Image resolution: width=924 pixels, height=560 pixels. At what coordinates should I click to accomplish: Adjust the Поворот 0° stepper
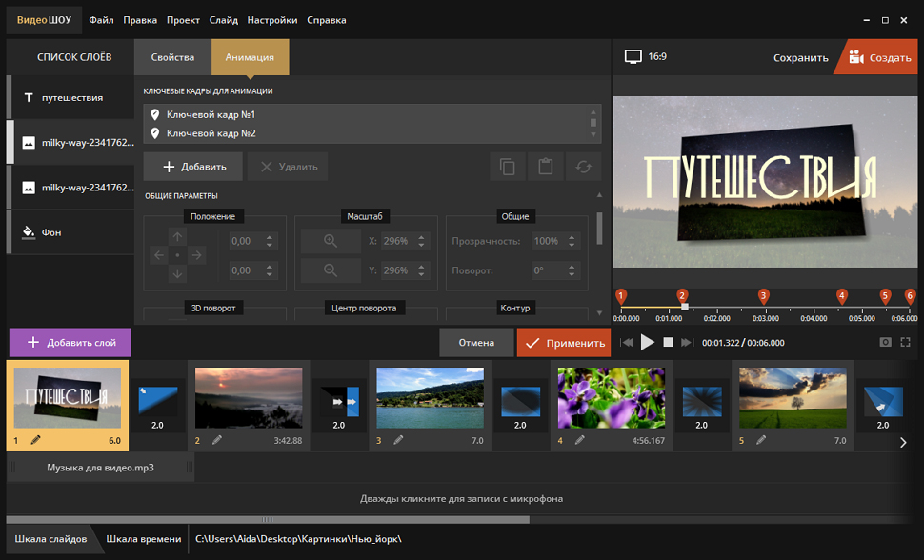point(572,270)
